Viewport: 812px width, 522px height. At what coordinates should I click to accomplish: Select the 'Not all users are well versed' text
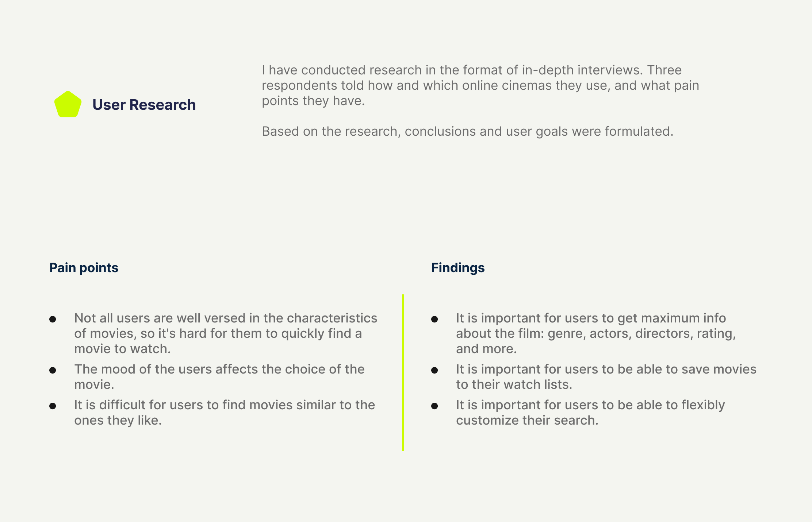pos(225,333)
